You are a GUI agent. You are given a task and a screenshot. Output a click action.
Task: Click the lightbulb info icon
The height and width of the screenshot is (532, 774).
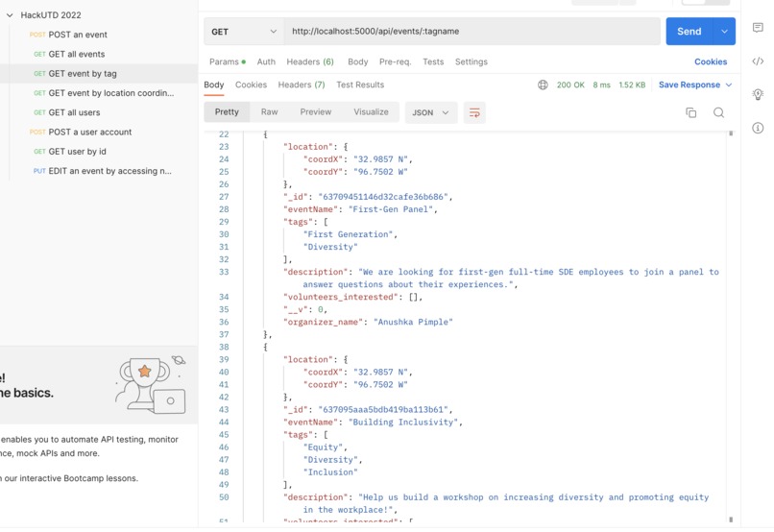coord(758,94)
